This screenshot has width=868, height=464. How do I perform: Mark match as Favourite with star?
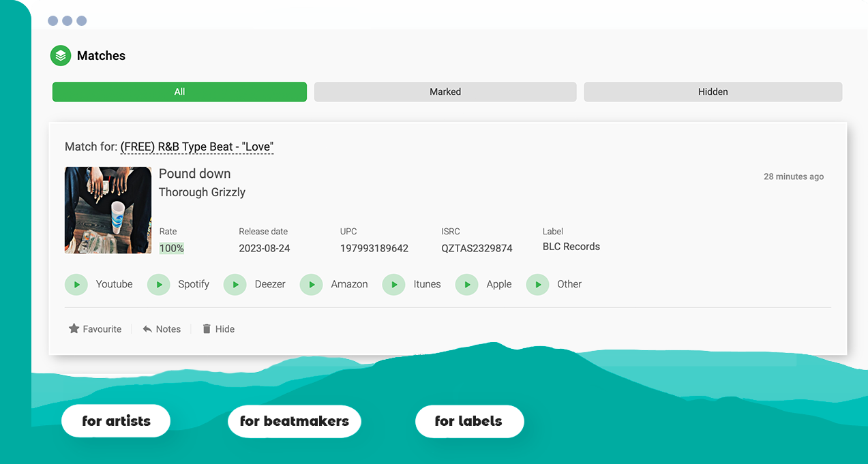coord(95,329)
